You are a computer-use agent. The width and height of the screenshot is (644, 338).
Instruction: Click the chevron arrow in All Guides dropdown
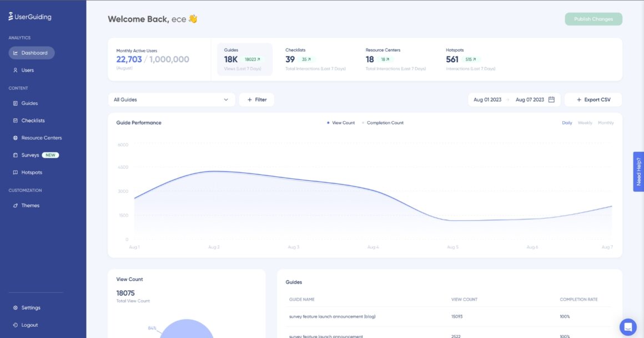click(226, 100)
